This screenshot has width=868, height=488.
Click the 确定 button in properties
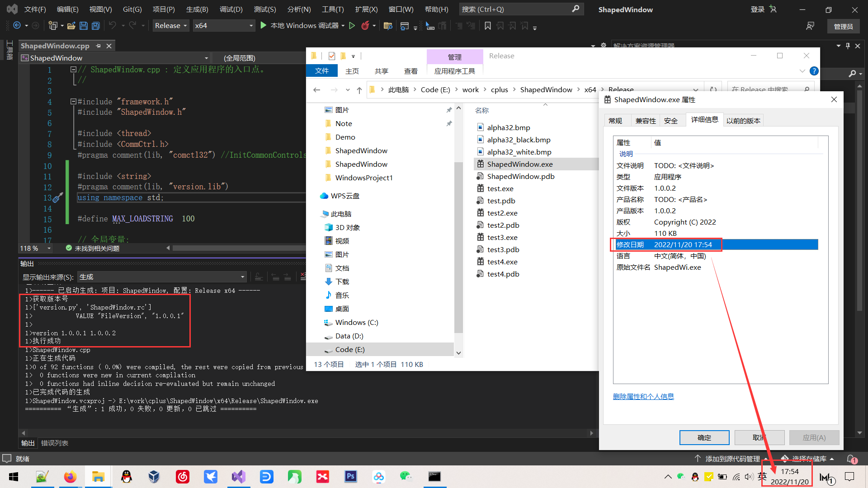click(x=704, y=437)
